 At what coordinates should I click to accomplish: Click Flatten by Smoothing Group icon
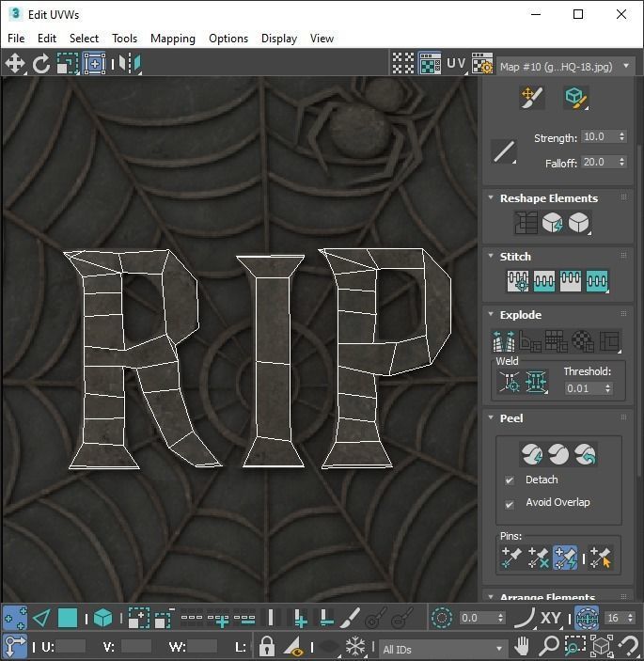[557, 341]
